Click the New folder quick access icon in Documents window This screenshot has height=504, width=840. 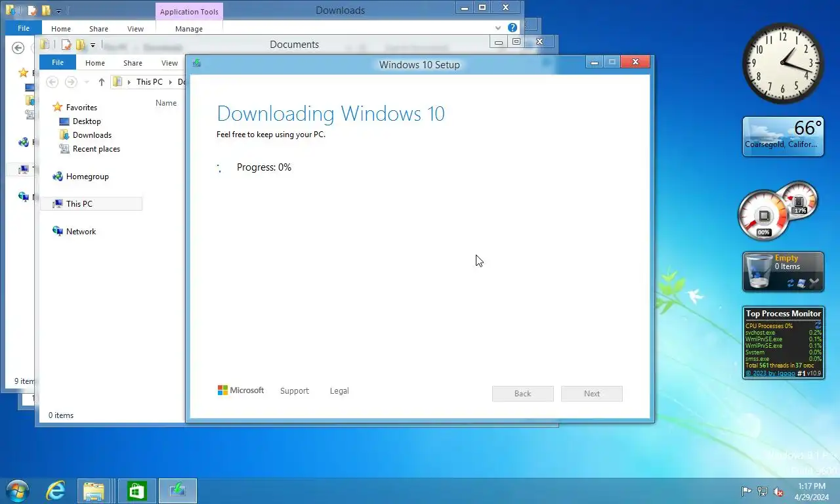(81, 45)
